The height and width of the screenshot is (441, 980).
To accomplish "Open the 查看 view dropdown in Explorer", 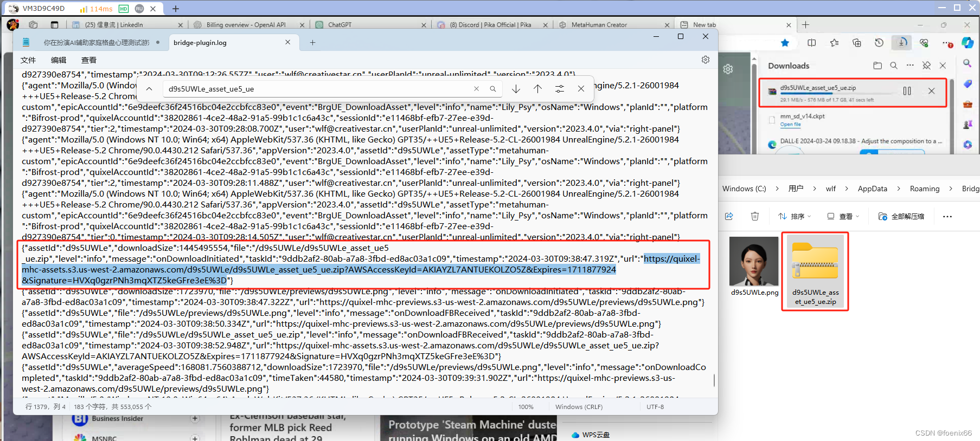I will 843,216.
